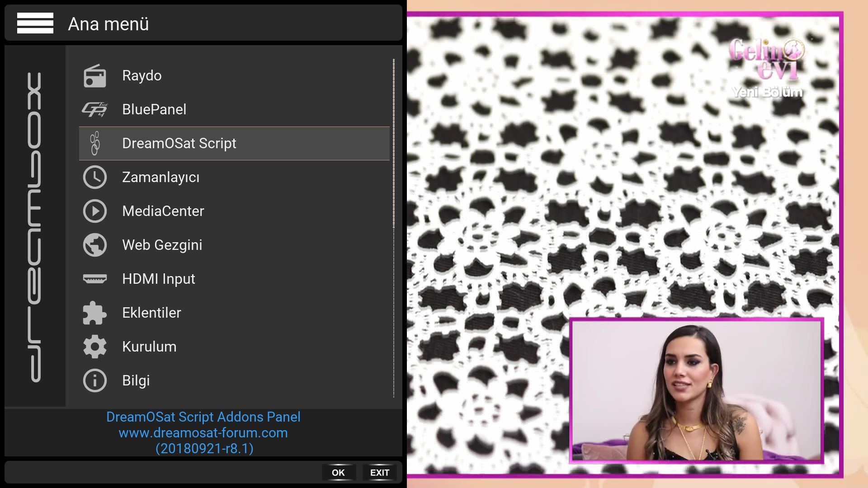Click the DreamOSat Script chain icon
Screen dimensions: 868x488
click(x=95, y=143)
